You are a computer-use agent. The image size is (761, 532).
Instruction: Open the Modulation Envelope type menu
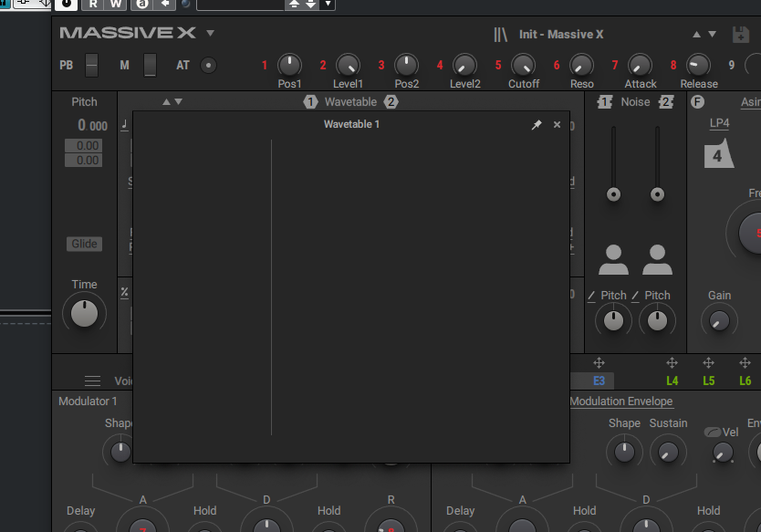point(621,402)
